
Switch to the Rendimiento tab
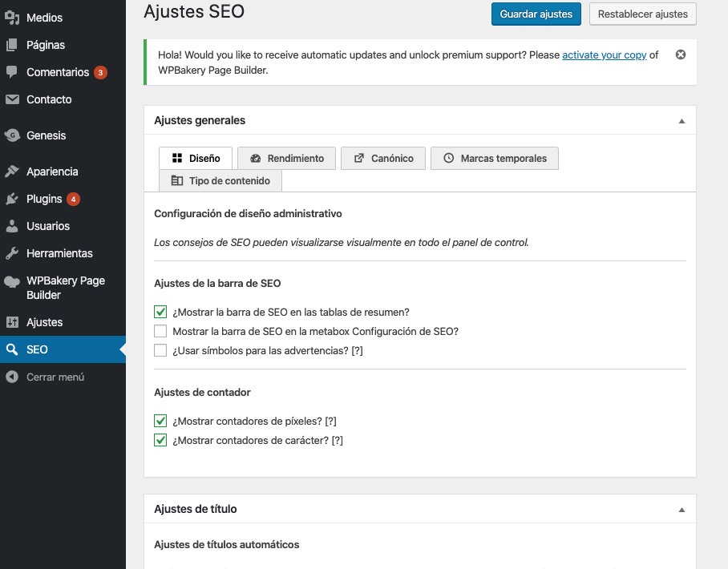click(286, 158)
